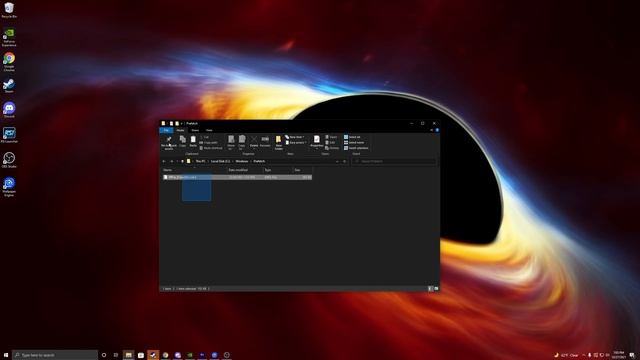Select the Recycle Bin desktop icon

[9, 10]
